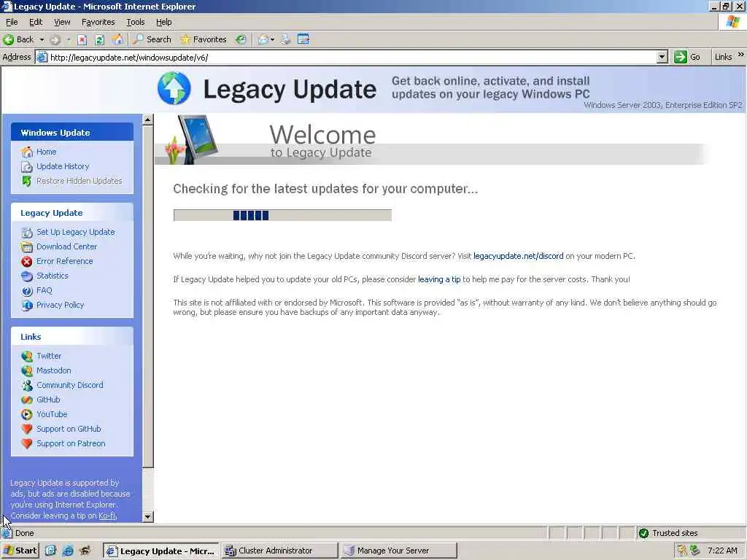Click the sidebar scroll up arrow

pos(147,120)
